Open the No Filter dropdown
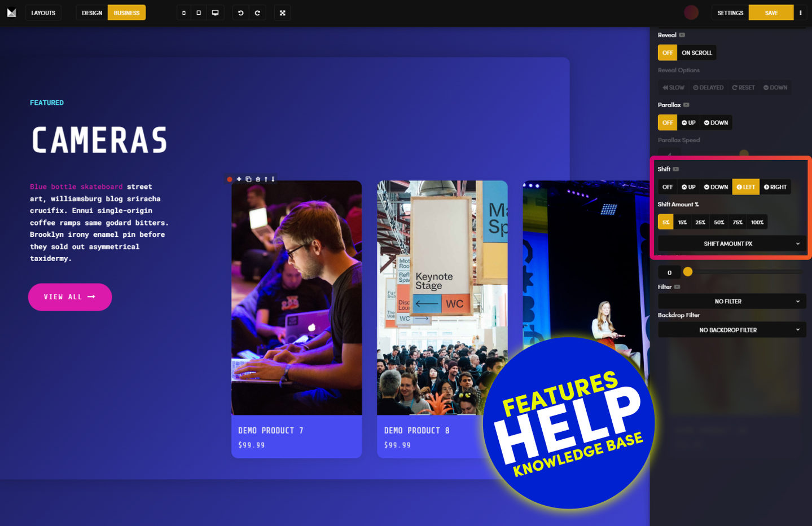This screenshot has width=812, height=526. [x=731, y=302]
